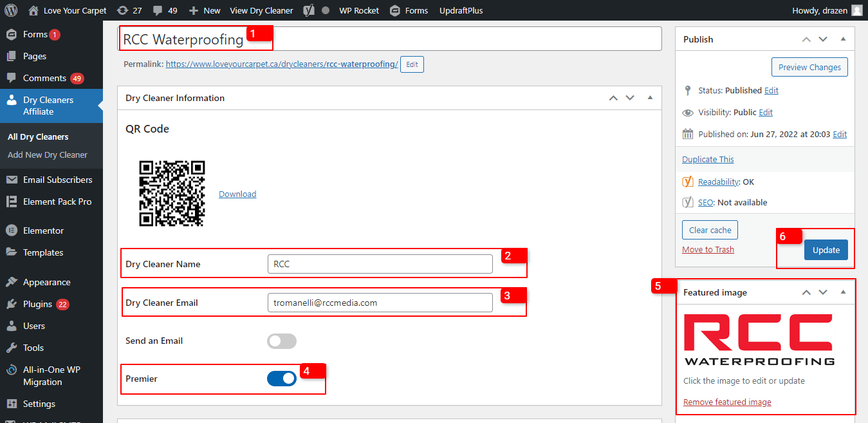Open View Dry Cleaner in the admin bar
This screenshot has height=423, width=868.
pos(261,10)
